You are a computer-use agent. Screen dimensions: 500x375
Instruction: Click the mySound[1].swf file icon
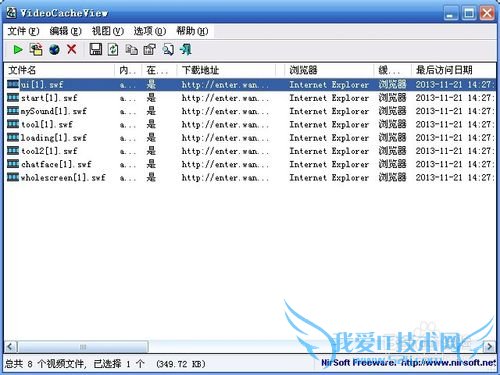coord(13,111)
